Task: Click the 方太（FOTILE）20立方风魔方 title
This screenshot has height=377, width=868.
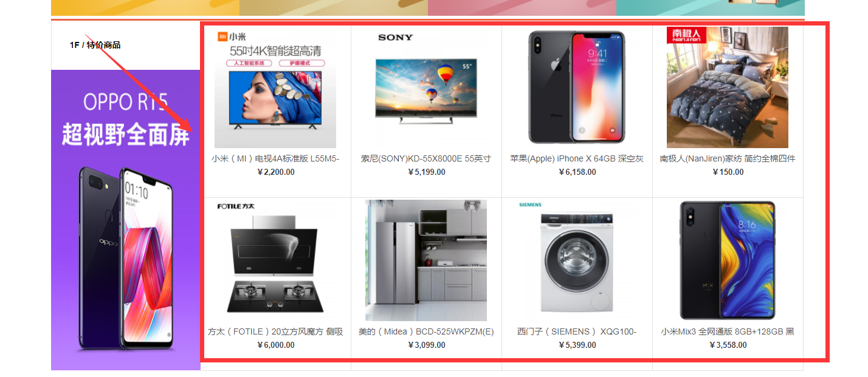Action: tap(275, 331)
